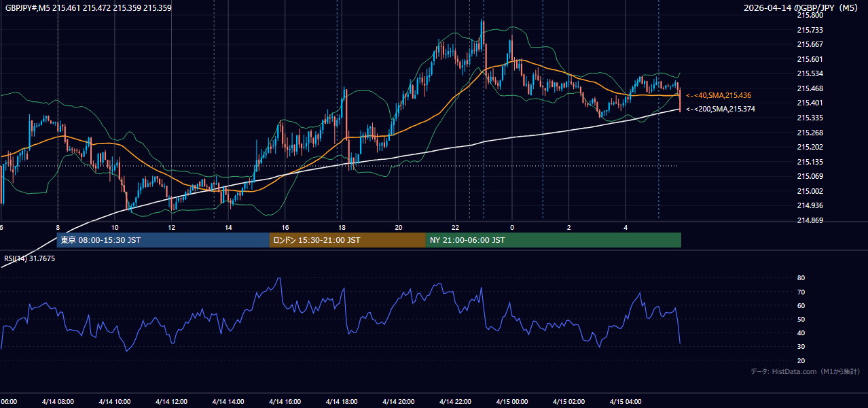Select the 2026-04-14 GBP/JPY (M5) chart title
The width and height of the screenshot is (868, 408).
click(802, 8)
